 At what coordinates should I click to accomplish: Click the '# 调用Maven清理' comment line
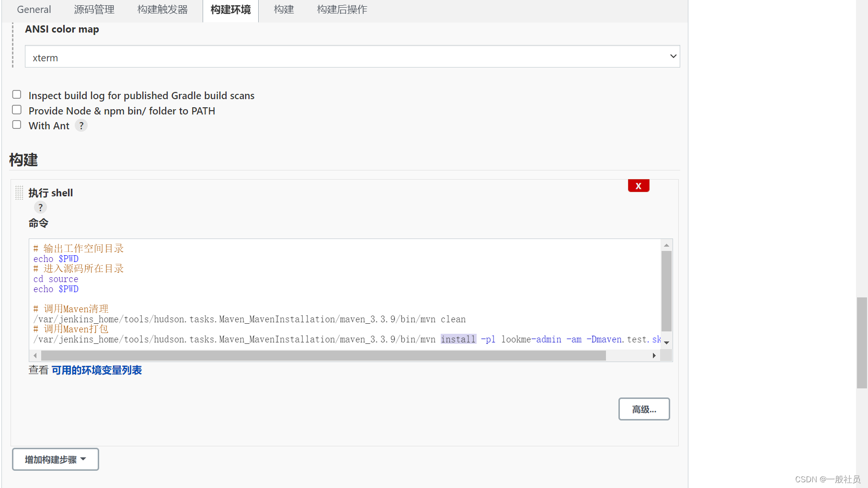(x=71, y=309)
